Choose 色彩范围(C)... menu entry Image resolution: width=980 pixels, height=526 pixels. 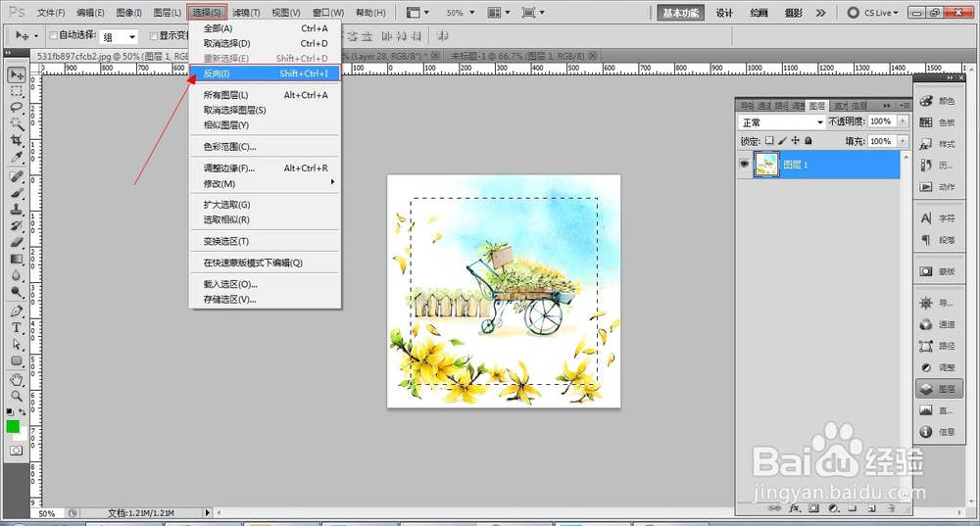coord(265,147)
